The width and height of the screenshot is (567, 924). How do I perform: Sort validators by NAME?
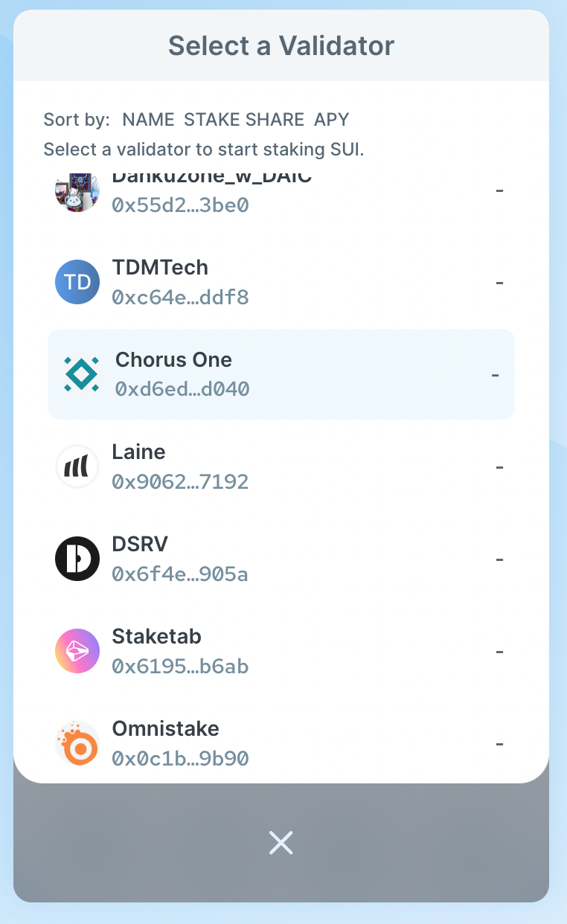click(x=148, y=119)
